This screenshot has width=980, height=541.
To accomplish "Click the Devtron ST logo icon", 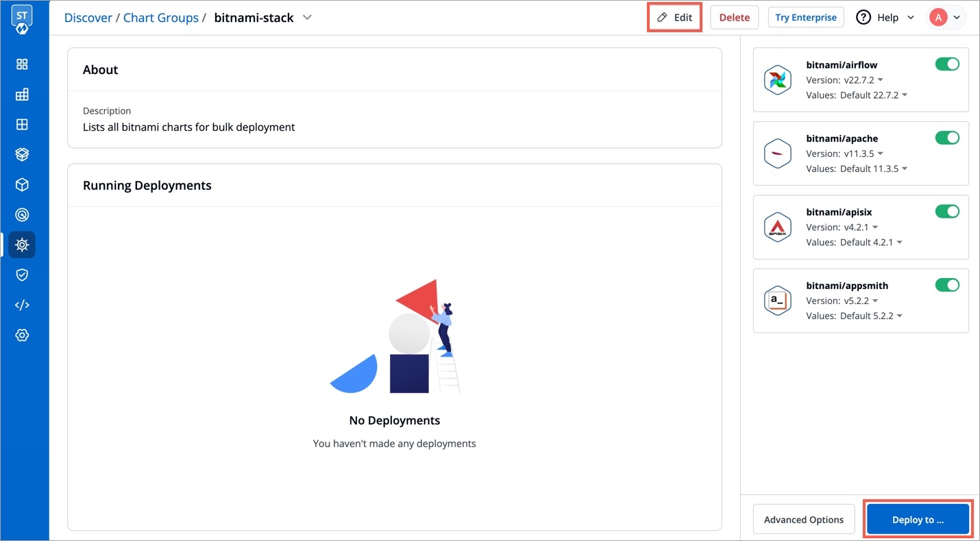I will (x=22, y=20).
